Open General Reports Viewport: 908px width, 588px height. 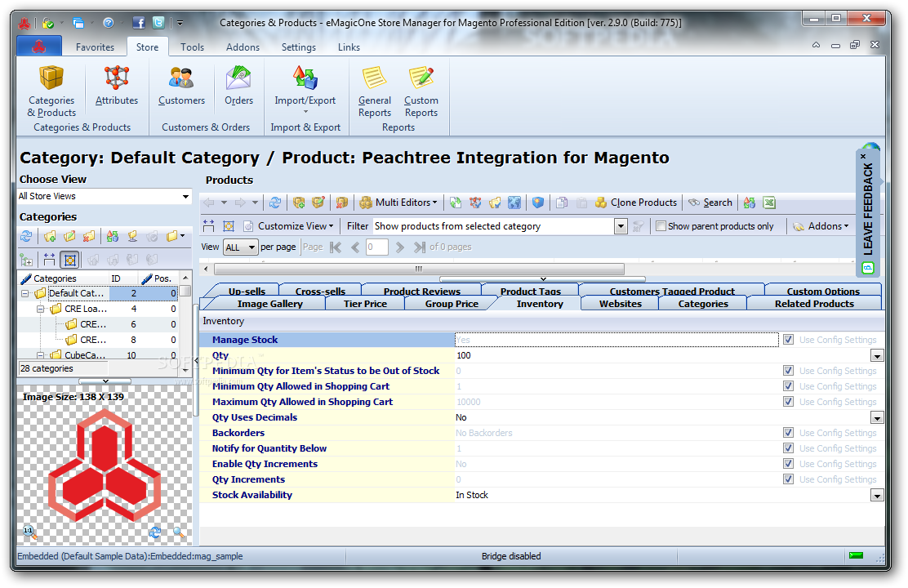pyautogui.click(x=374, y=91)
